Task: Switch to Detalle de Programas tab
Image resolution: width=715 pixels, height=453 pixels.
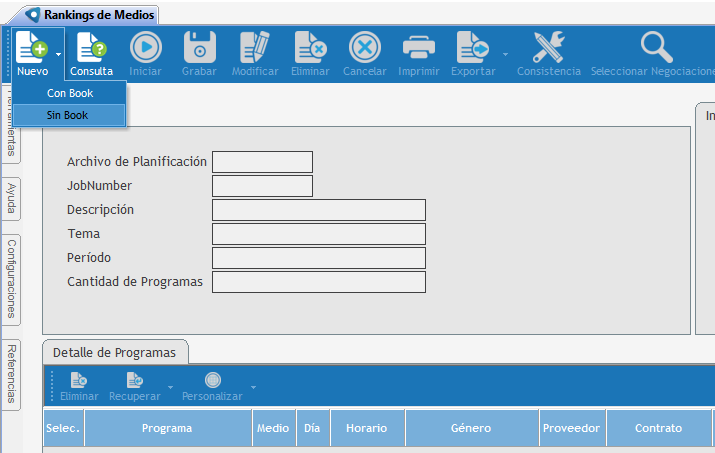Action: point(114,353)
